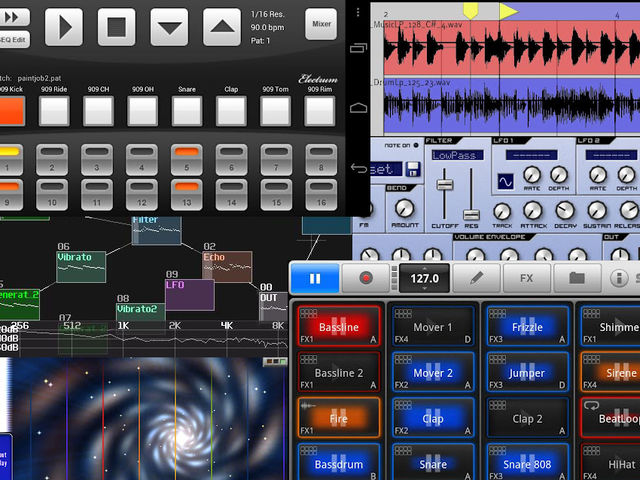Open the LFO 1 destination dropdown
Screen dimensions: 640x480
[x=531, y=155]
